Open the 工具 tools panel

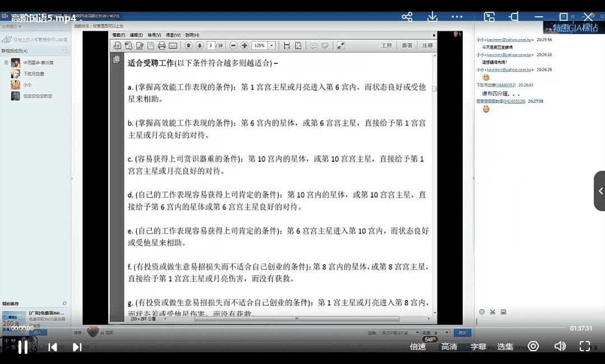coord(387,45)
